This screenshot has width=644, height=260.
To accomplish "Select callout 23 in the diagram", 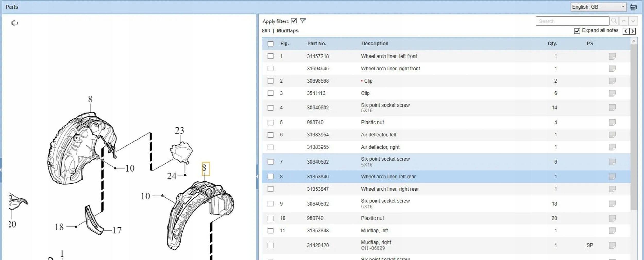I will tap(179, 131).
